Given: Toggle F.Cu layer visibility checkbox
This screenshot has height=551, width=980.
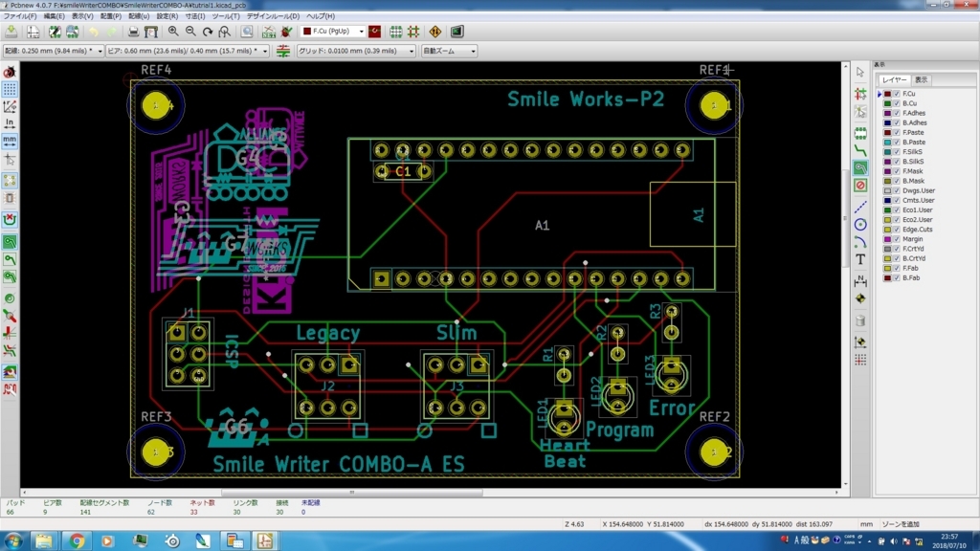Looking at the screenshot, I should [897, 94].
